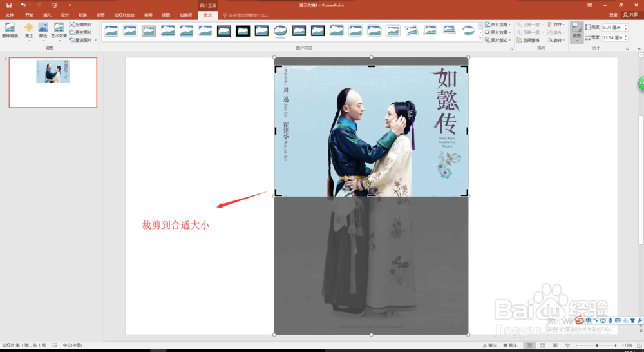
Task: Switch to slide sorter view
Action: point(542,346)
